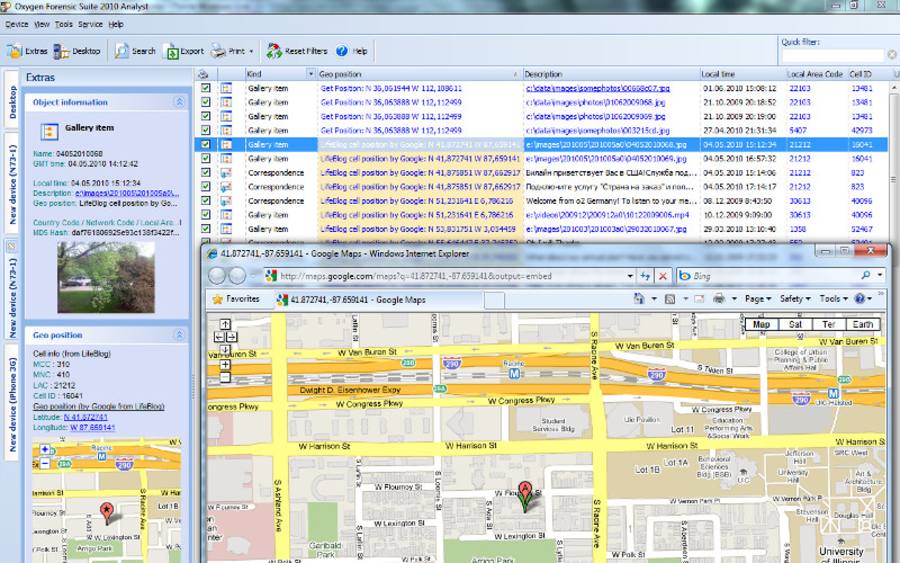The height and width of the screenshot is (563, 900).
Task: Collapse the Object information panel
Action: point(179,102)
